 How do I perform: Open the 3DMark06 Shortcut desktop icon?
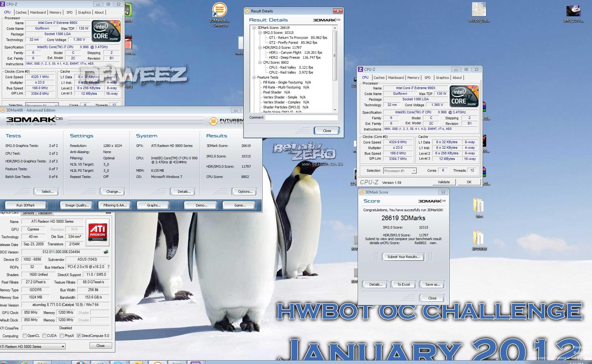point(219,15)
